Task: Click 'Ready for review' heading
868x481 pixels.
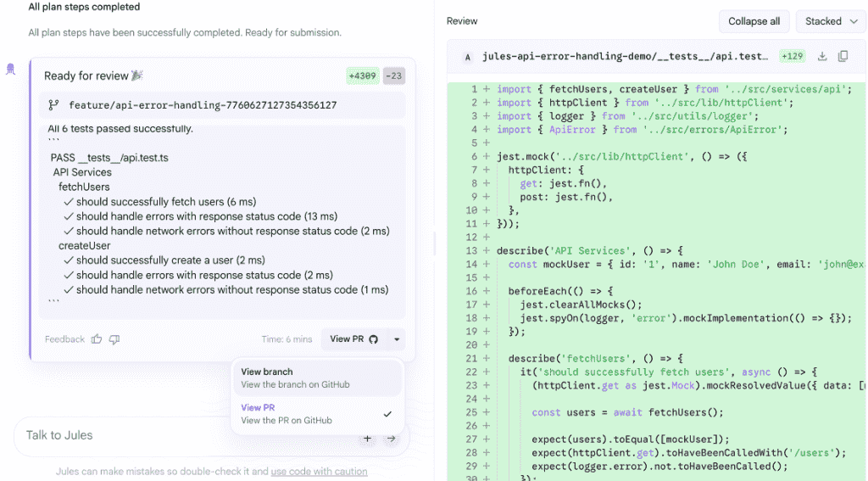Action: coord(86,76)
